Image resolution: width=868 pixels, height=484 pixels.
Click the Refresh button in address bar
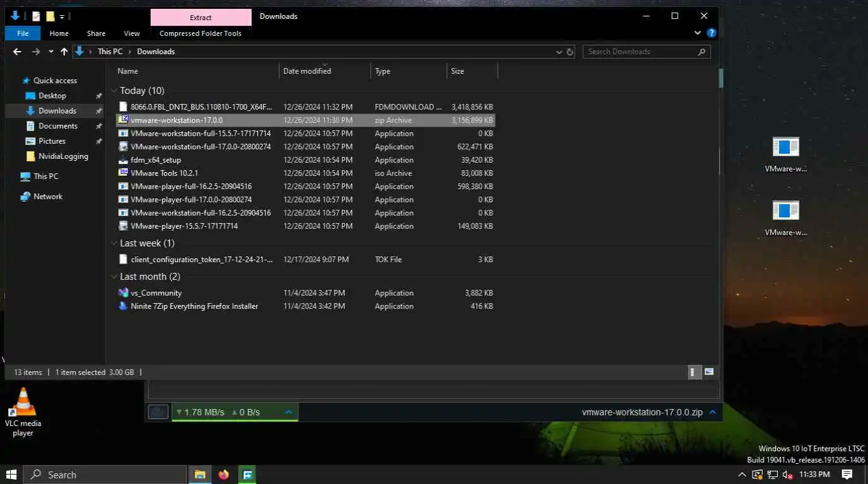(570, 52)
